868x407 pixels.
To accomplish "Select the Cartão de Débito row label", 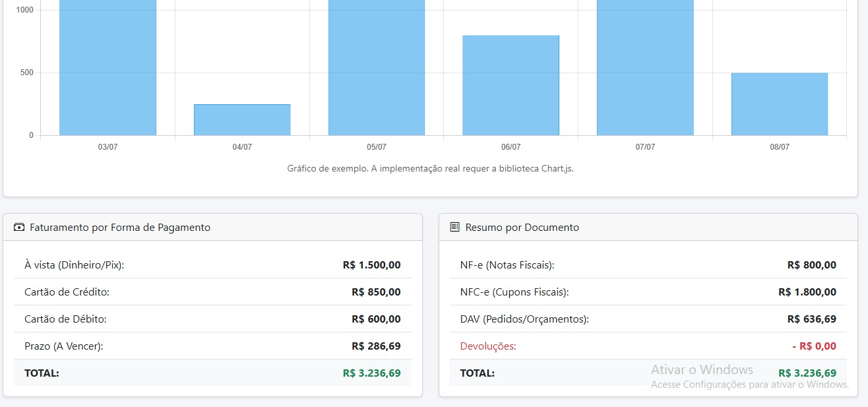I will [65, 319].
